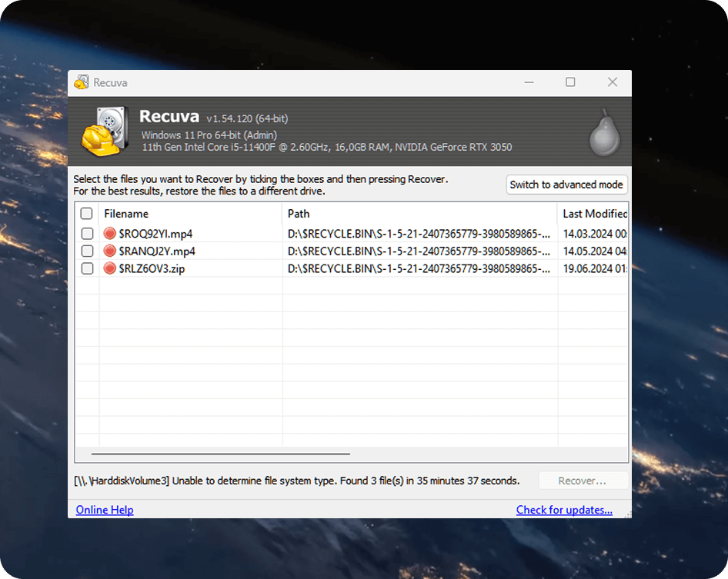This screenshot has width=728, height=579.
Task: Tick the checkbox for $RANQJ2Y.mp4
Action: tap(87, 251)
